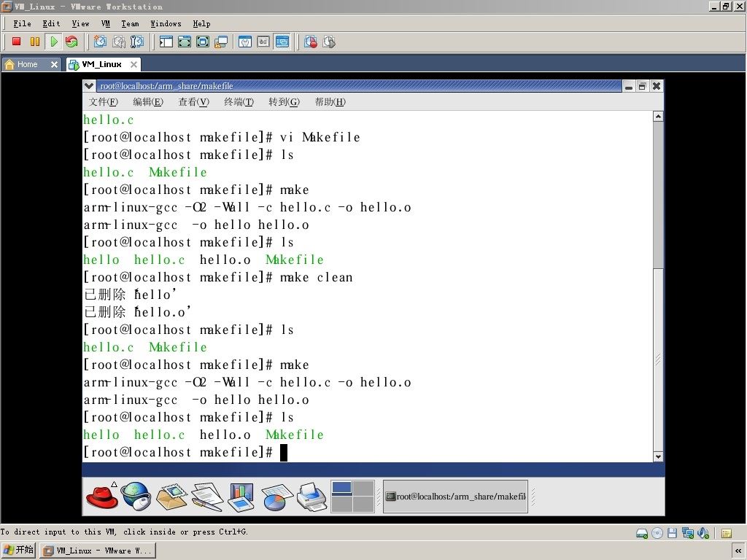The width and height of the screenshot is (747, 560).
Task: Power off VM with red stop icon
Action: [17, 42]
